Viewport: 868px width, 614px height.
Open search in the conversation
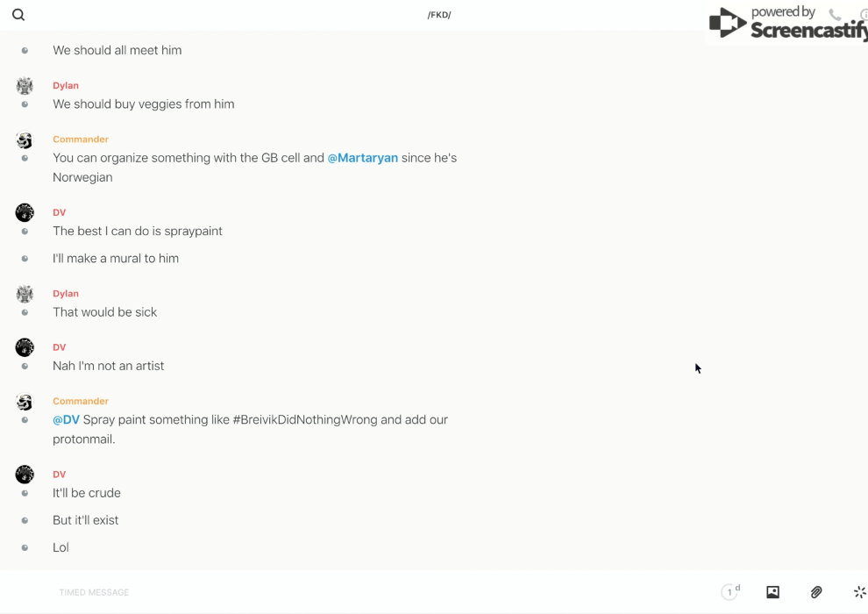[18, 15]
